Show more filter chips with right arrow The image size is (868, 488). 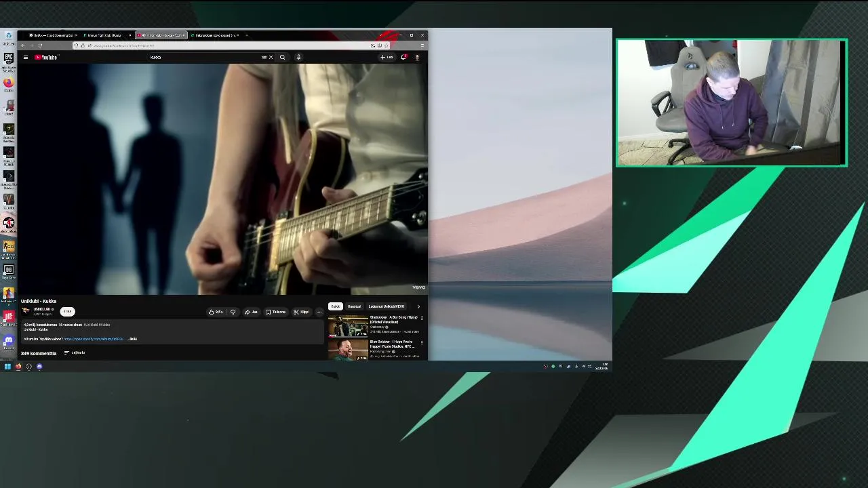418,306
